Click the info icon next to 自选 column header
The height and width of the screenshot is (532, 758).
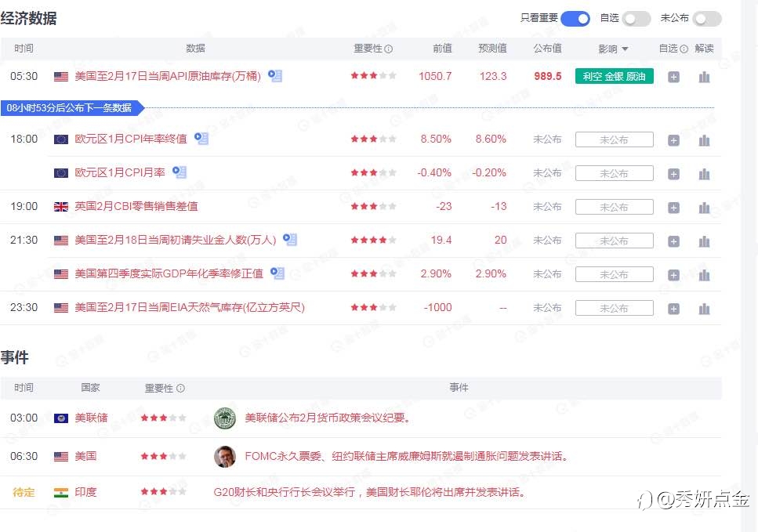point(684,49)
